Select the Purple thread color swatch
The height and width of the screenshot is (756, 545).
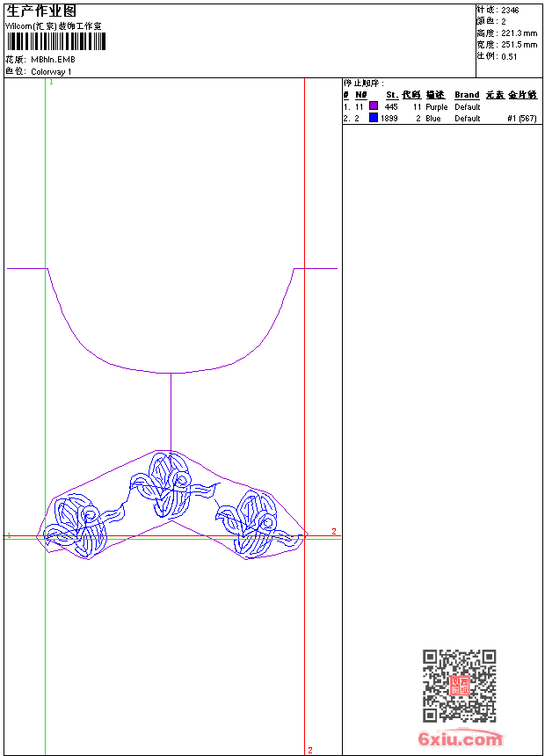pyautogui.click(x=374, y=105)
